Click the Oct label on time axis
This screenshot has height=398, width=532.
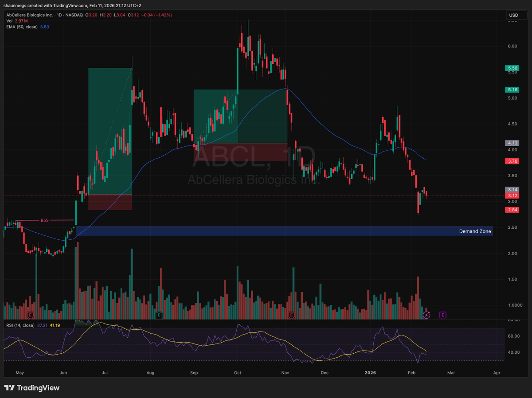click(237, 373)
